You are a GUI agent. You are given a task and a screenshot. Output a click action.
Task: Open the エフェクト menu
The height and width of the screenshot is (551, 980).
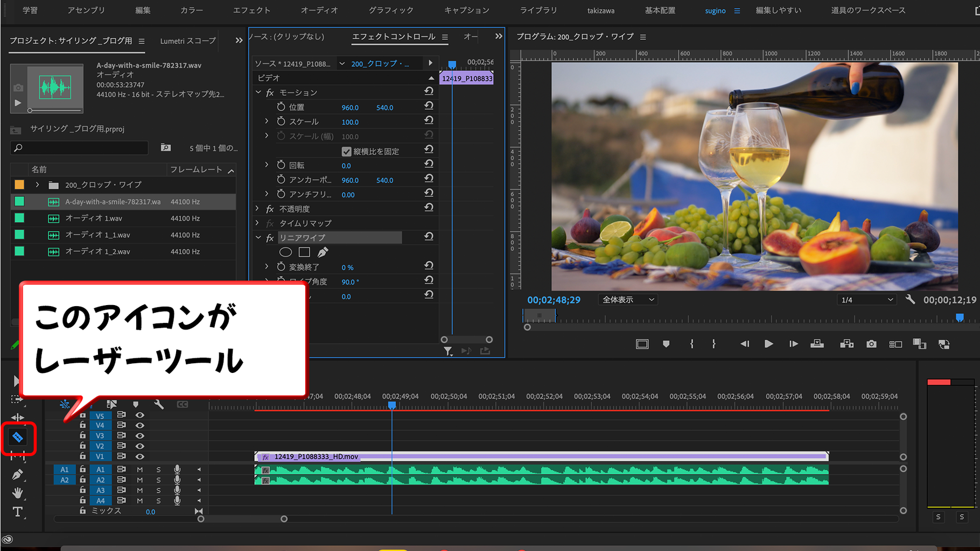(251, 10)
